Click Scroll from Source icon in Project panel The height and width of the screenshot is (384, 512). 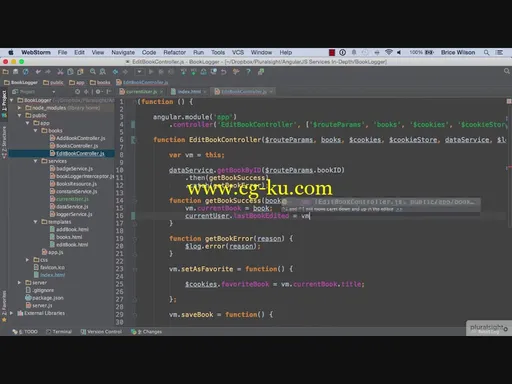click(77, 92)
